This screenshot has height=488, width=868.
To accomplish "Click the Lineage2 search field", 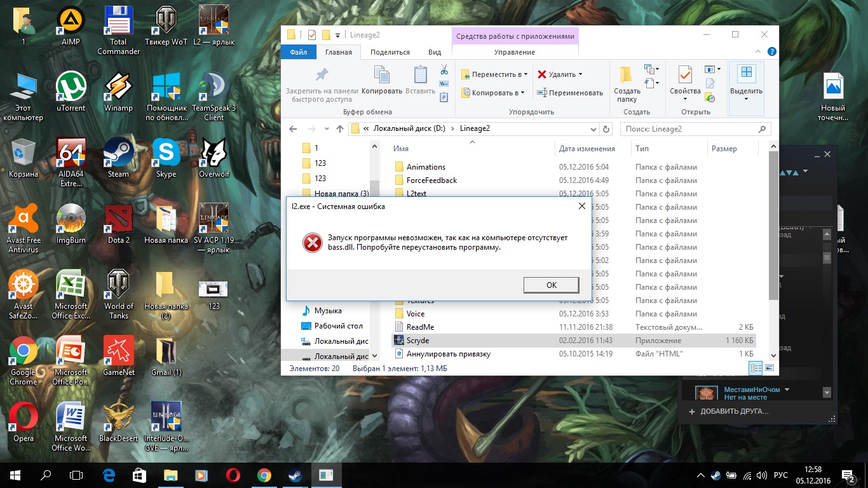I will tap(689, 129).
